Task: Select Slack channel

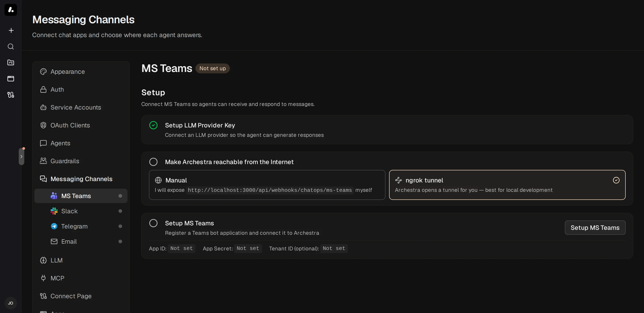Action: click(81, 211)
